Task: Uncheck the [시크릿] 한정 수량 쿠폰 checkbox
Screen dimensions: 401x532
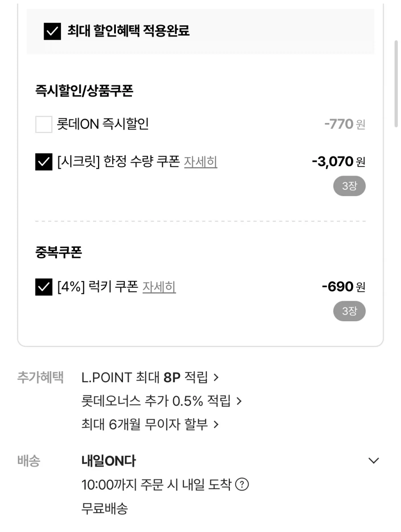Action: [x=44, y=161]
